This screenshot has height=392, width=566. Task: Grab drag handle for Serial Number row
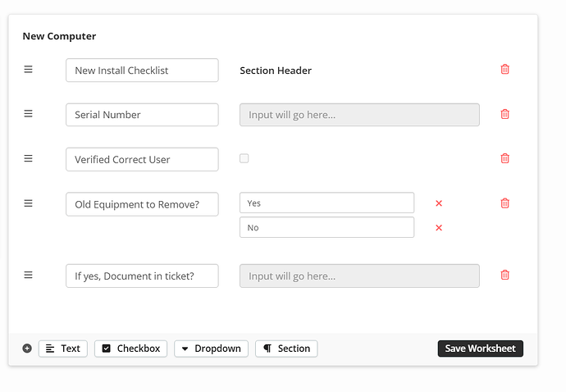point(28,114)
